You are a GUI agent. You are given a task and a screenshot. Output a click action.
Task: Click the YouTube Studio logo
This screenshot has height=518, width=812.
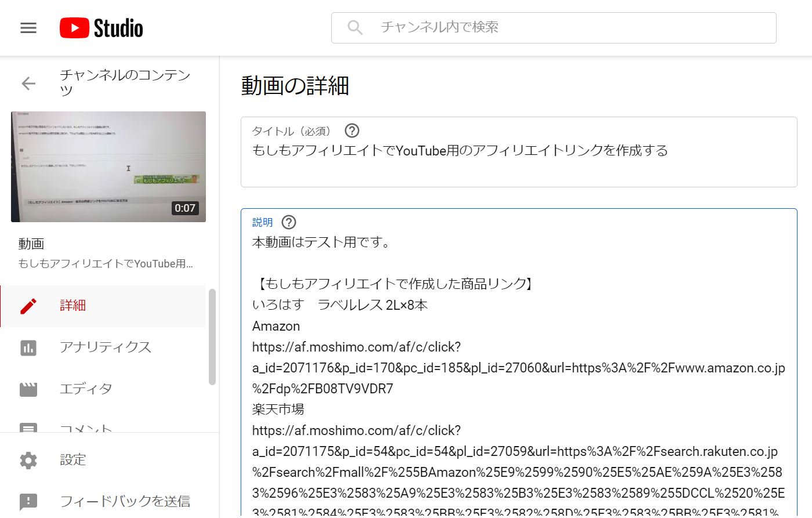click(x=101, y=28)
